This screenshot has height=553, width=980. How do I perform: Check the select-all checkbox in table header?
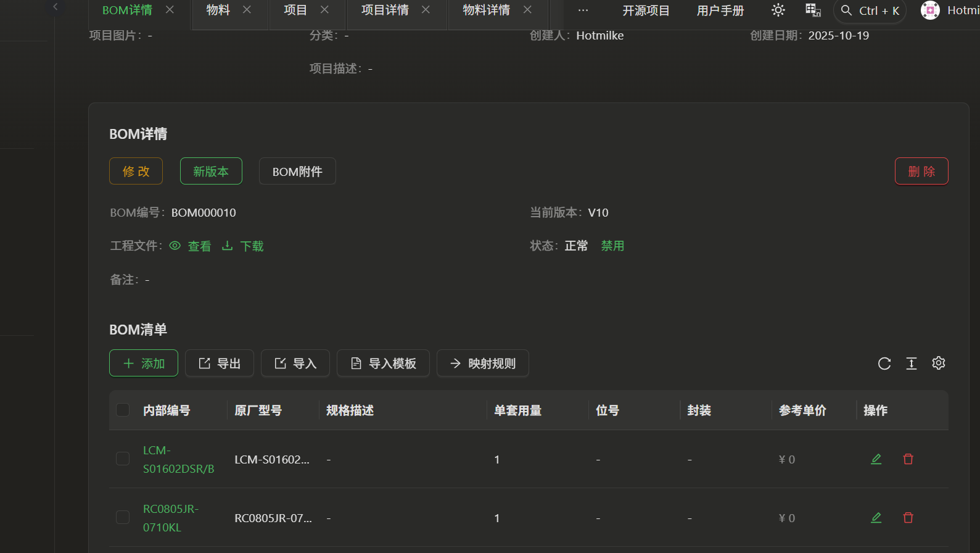[x=123, y=410]
